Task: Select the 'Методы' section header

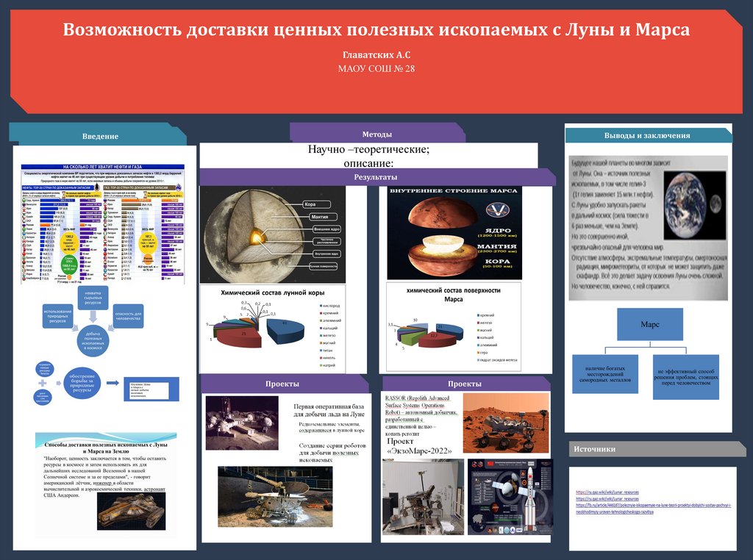Action: tap(376, 134)
